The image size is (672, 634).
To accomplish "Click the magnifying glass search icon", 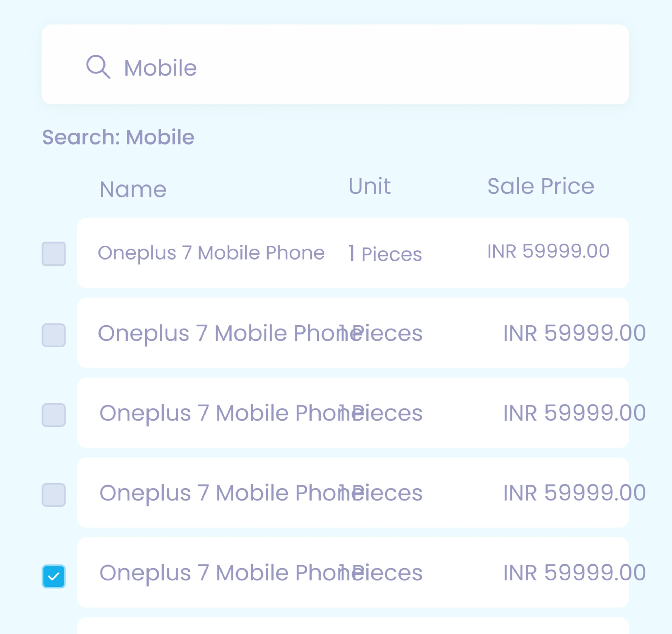I will [98, 67].
